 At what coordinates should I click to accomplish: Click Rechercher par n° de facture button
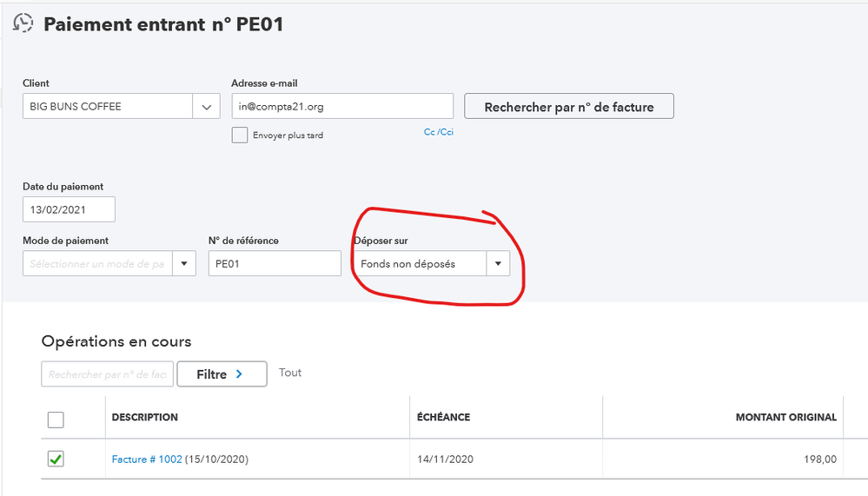tap(569, 106)
